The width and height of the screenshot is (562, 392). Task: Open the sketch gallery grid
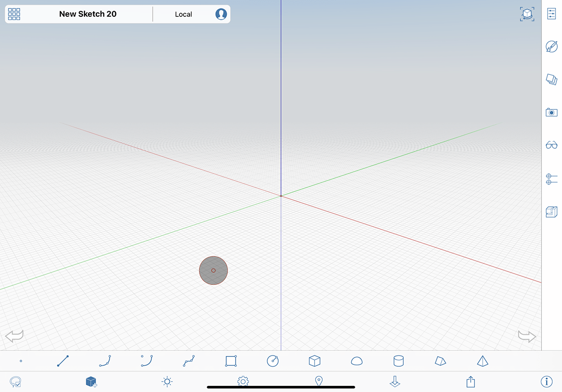pos(14,14)
